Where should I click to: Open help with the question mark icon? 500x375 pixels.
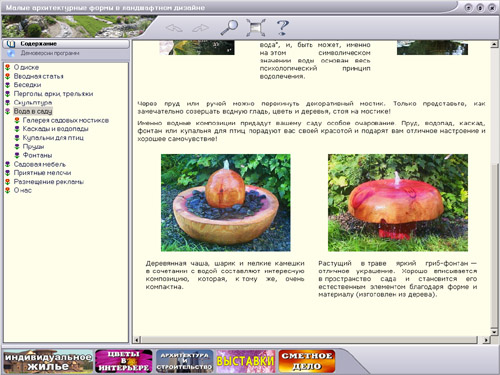(282, 27)
